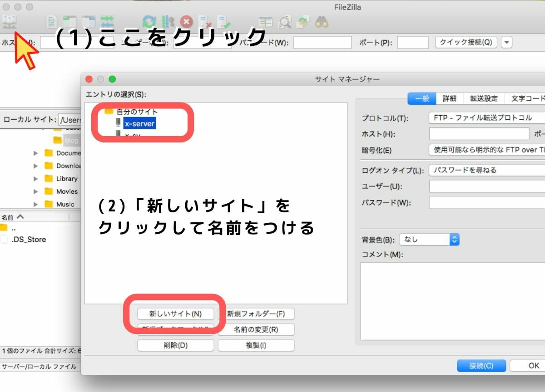545x392 pixels.
Task: Click the .DS_Store file name
Action: point(29,240)
